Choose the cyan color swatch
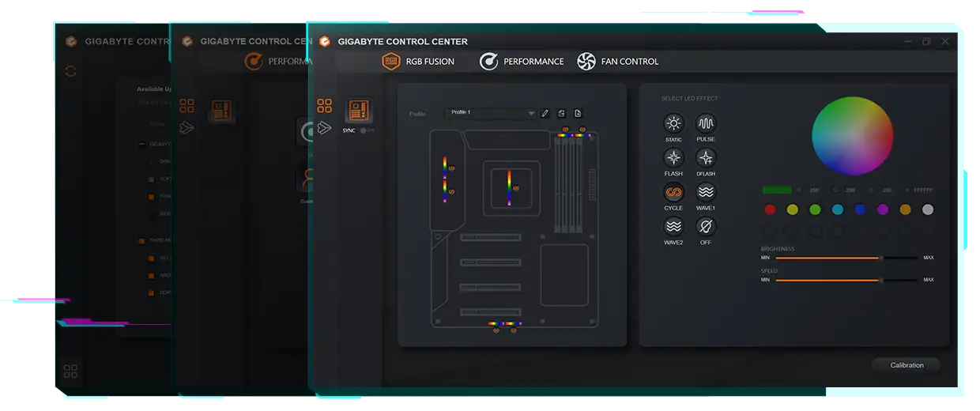This screenshot has width=980, height=411. (838, 209)
